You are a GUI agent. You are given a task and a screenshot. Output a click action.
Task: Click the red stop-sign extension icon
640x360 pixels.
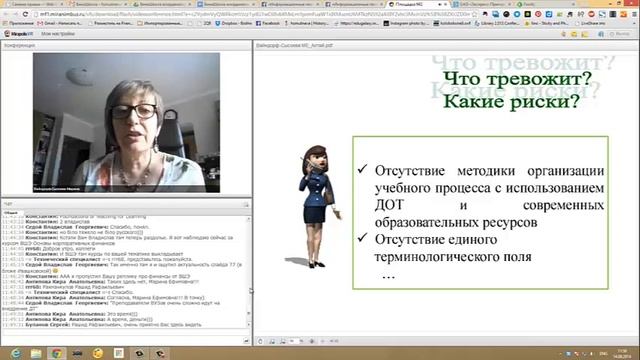(591, 14)
